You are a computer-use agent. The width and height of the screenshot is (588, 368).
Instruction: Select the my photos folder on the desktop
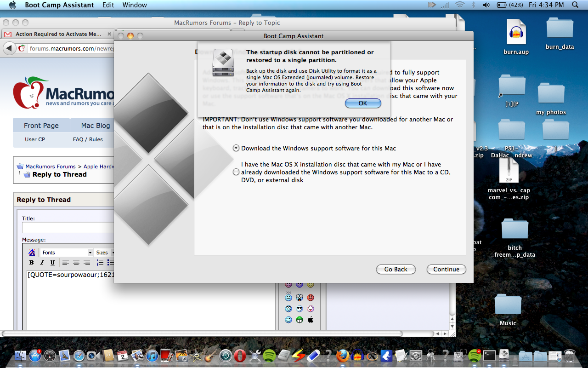point(551,98)
